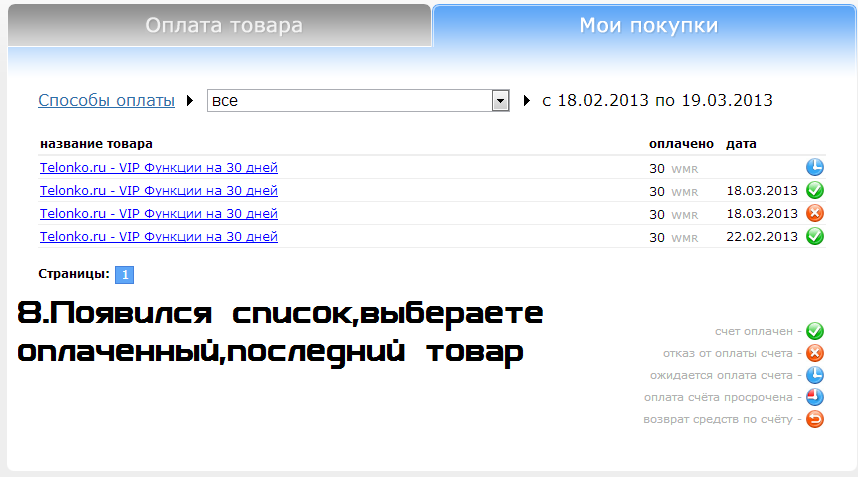Click the возврат средств по счёту legend label
858x477 pixels.
[718, 420]
